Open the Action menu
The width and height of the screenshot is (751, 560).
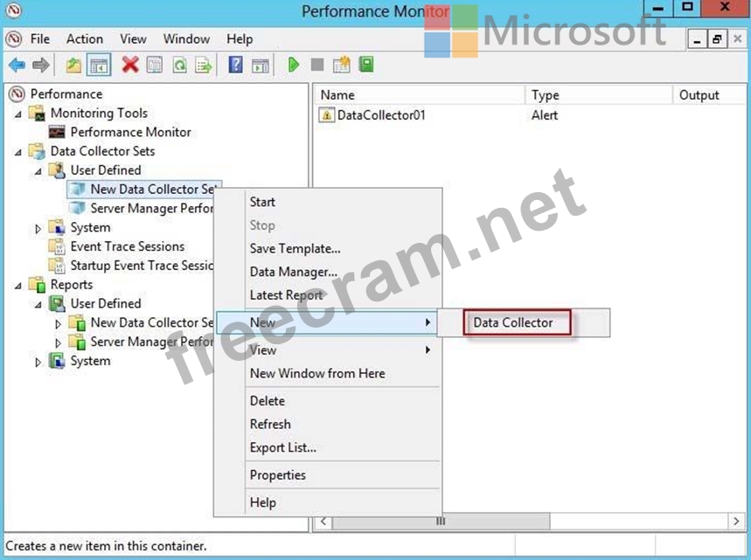(x=84, y=38)
